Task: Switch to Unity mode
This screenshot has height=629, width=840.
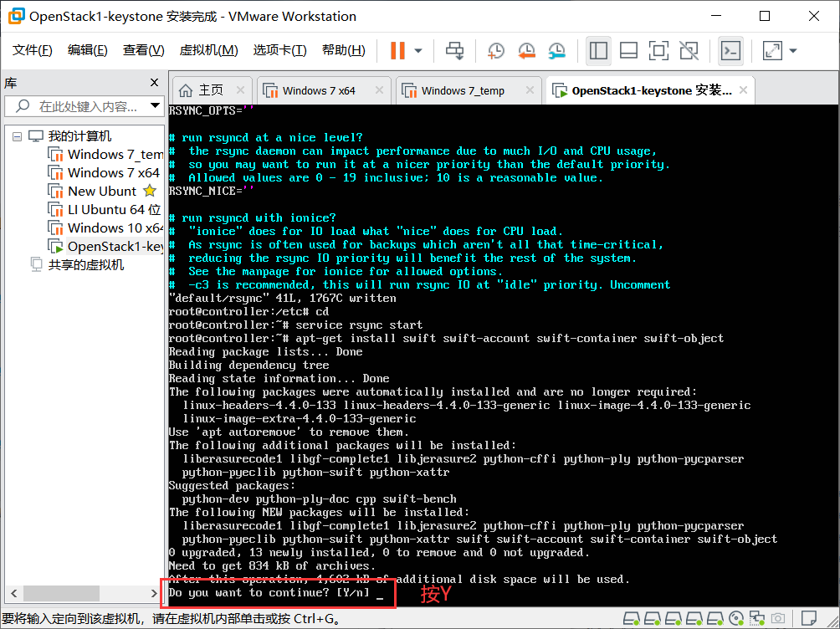Action: point(689,51)
